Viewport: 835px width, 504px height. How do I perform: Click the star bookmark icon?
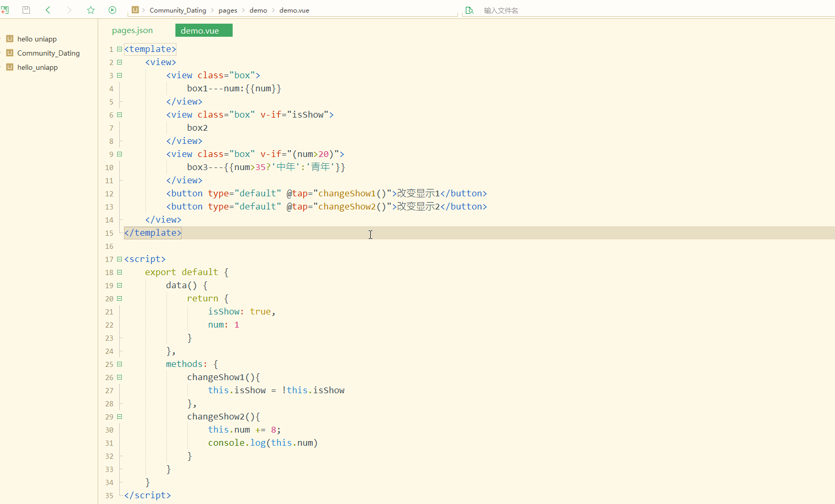pos(91,10)
